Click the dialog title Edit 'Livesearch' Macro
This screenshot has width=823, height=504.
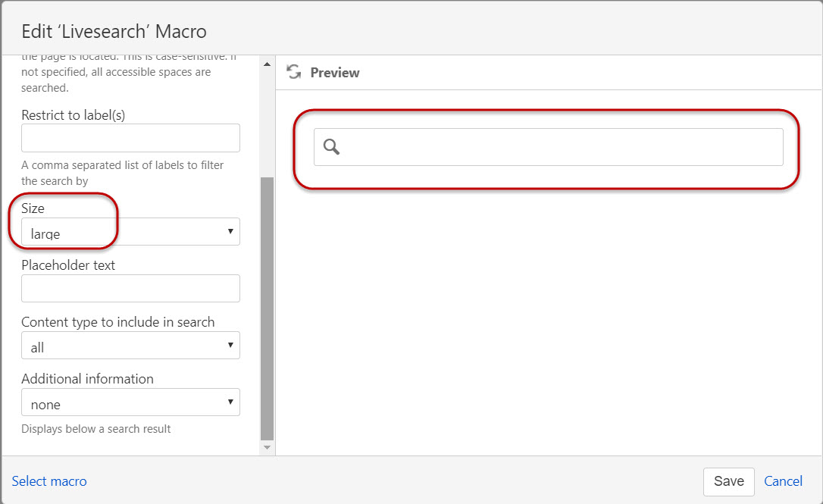(x=114, y=32)
